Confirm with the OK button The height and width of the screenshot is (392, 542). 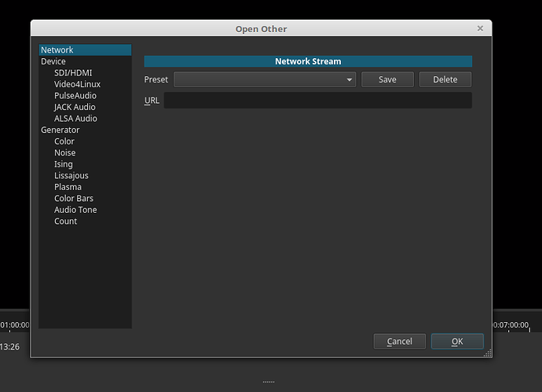point(457,342)
